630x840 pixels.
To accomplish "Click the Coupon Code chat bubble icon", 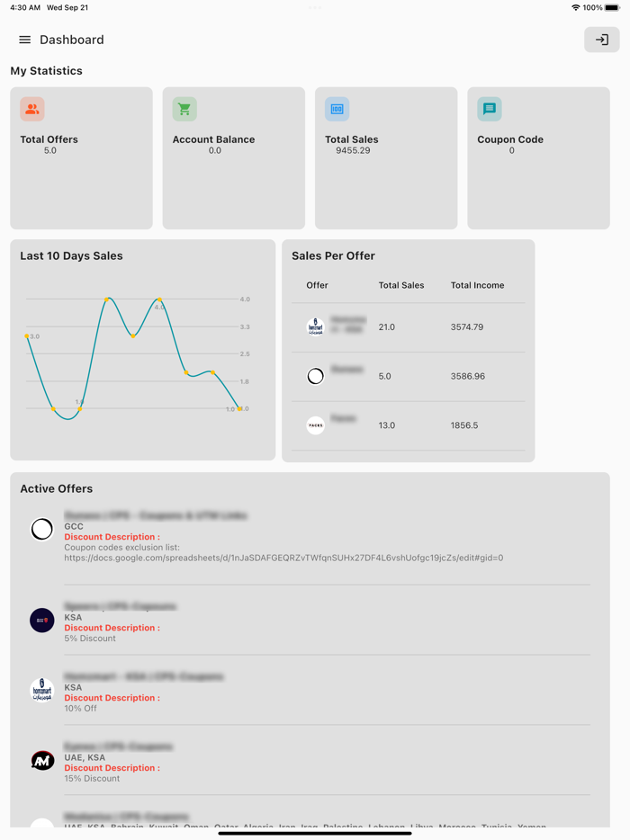I will 489,108.
